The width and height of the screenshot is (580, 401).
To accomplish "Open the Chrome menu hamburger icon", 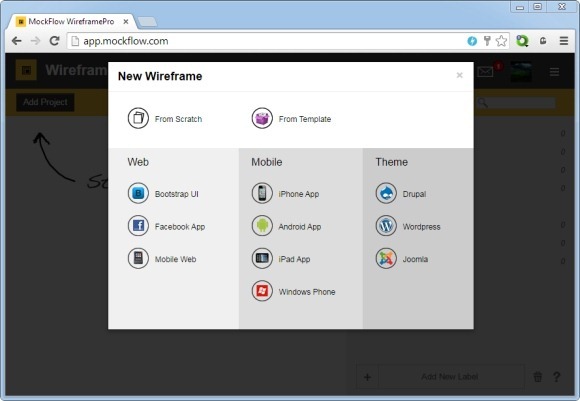I will [x=564, y=41].
